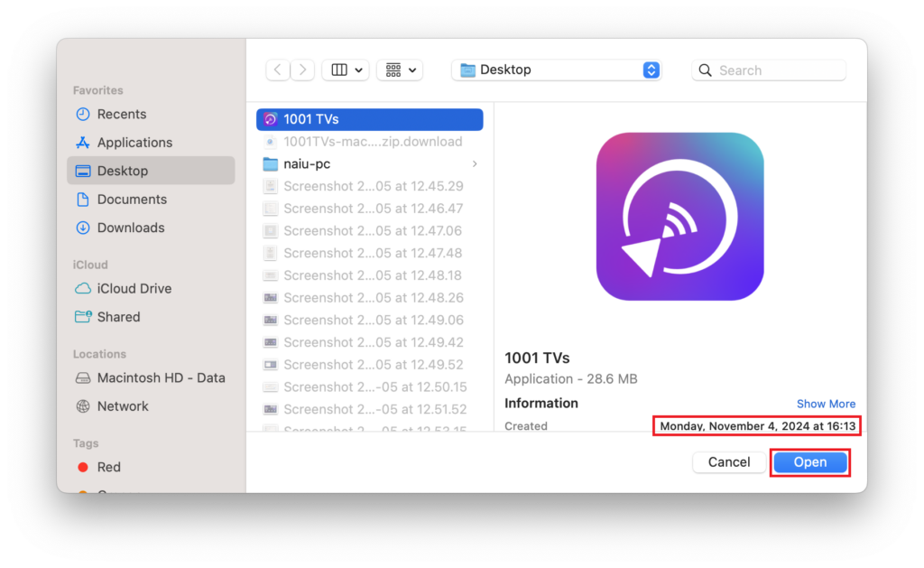Click the Open button

(809, 462)
